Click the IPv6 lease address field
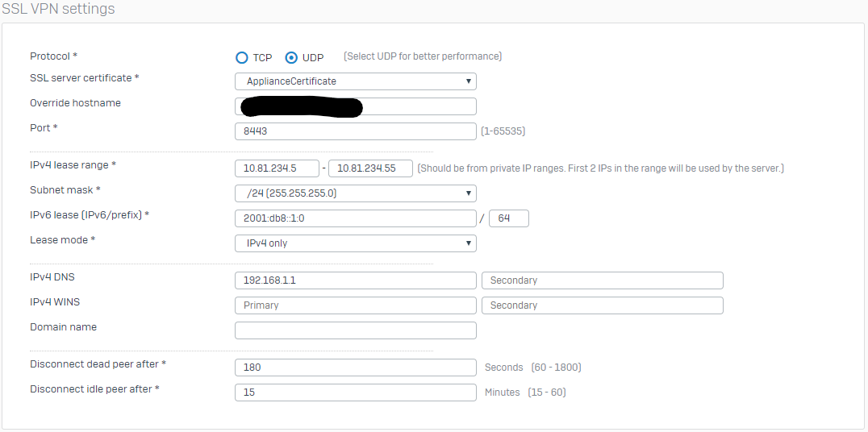The image size is (868, 432). tap(355, 218)
